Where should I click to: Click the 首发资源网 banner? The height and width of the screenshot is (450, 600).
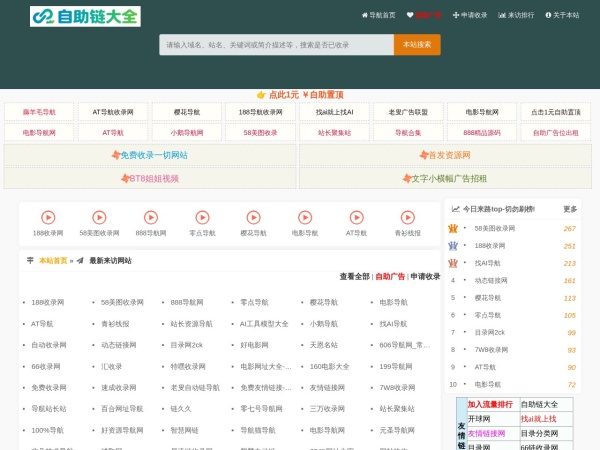tap(445, 155)
